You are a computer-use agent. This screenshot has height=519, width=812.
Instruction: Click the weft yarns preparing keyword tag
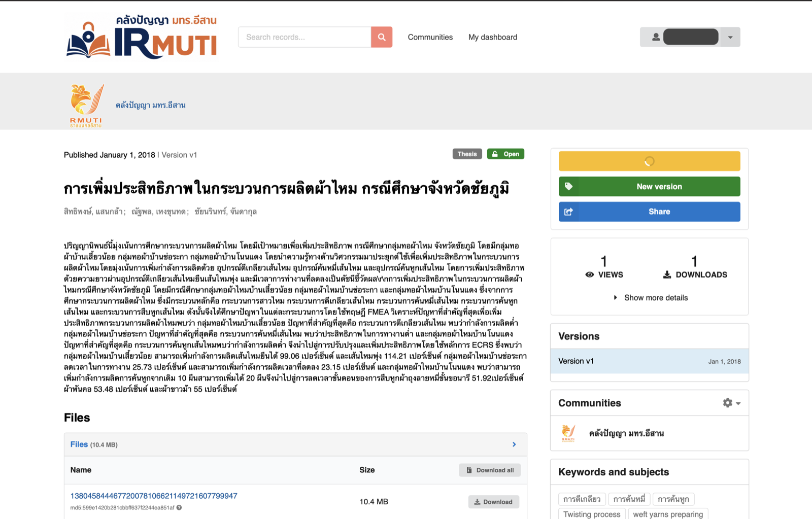pyautogui.click(x=668, y=514)
